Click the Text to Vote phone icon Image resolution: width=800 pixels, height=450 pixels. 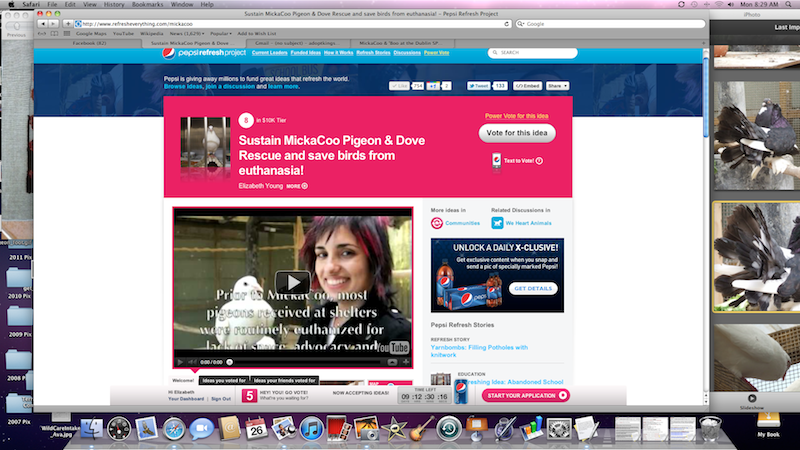[496, 160]
